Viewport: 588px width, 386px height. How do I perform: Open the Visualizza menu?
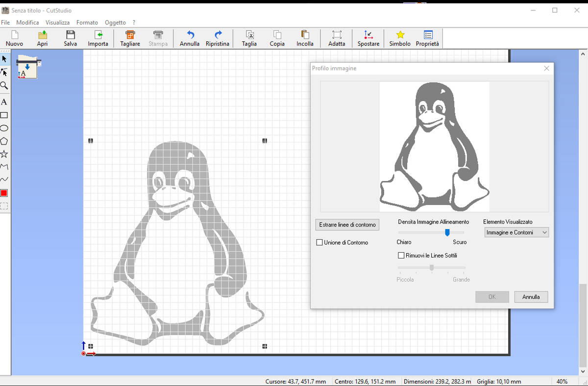point(58,23)
